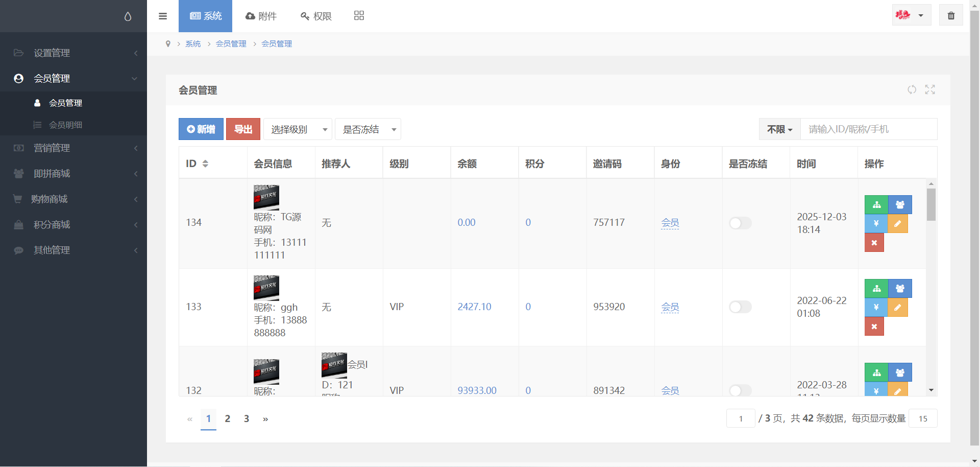Click the 导出 export button

coord(243,129)
